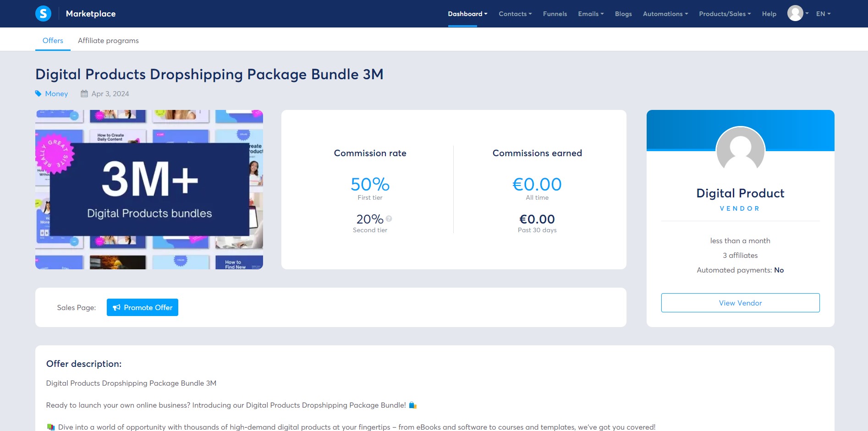The image size is (868, 431).
Task: Open the Money category link
Action: [56, 93]
